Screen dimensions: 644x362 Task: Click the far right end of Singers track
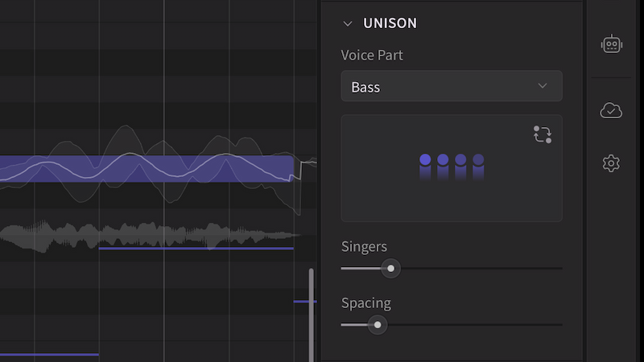click(x=560, y=269)
